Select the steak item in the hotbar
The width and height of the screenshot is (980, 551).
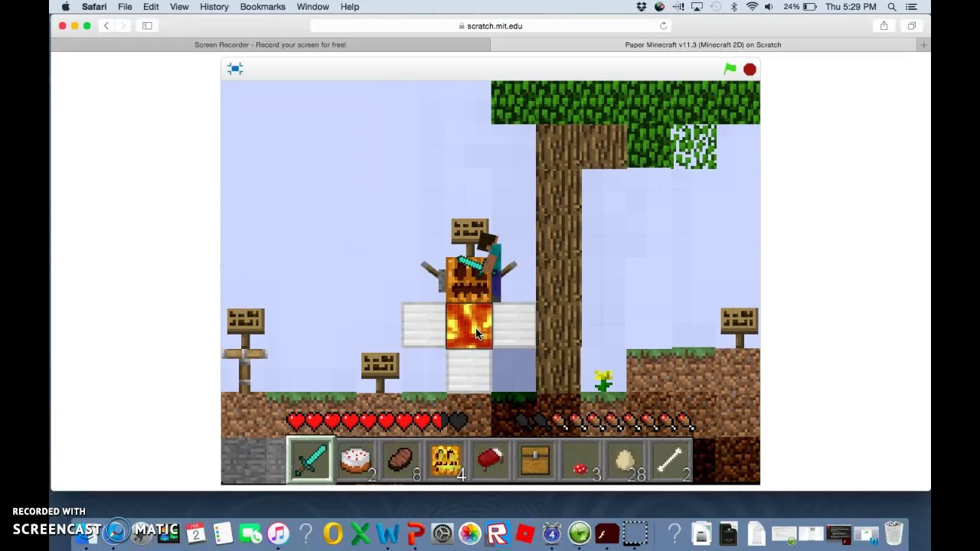(x=400, y=459)
